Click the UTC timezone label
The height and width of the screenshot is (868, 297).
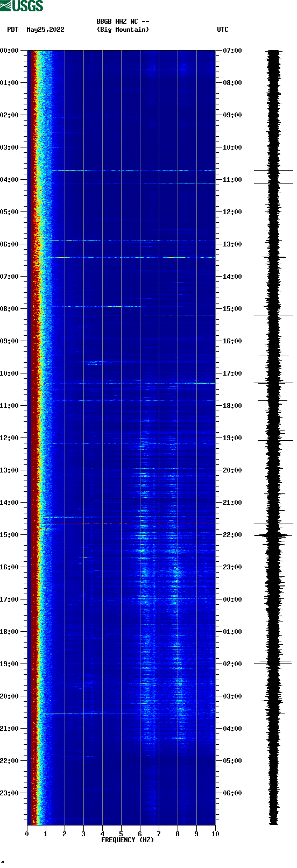(x=223, y=30)
